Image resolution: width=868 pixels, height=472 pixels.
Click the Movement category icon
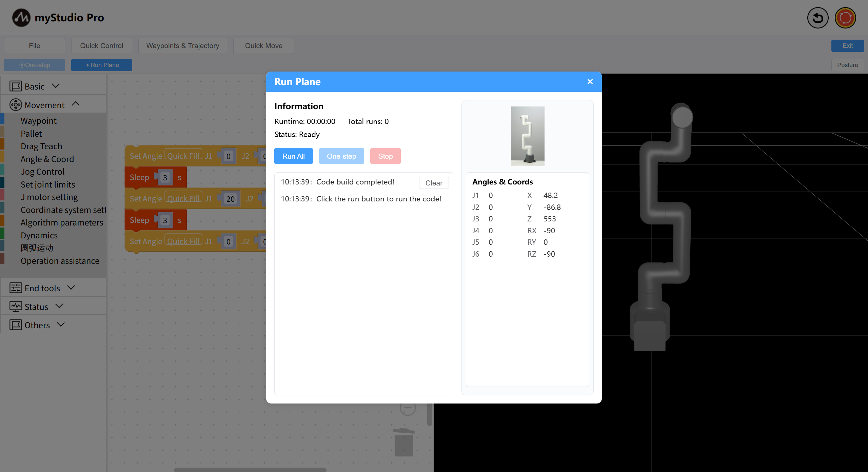pyautogui.click(x=16, y=105)
